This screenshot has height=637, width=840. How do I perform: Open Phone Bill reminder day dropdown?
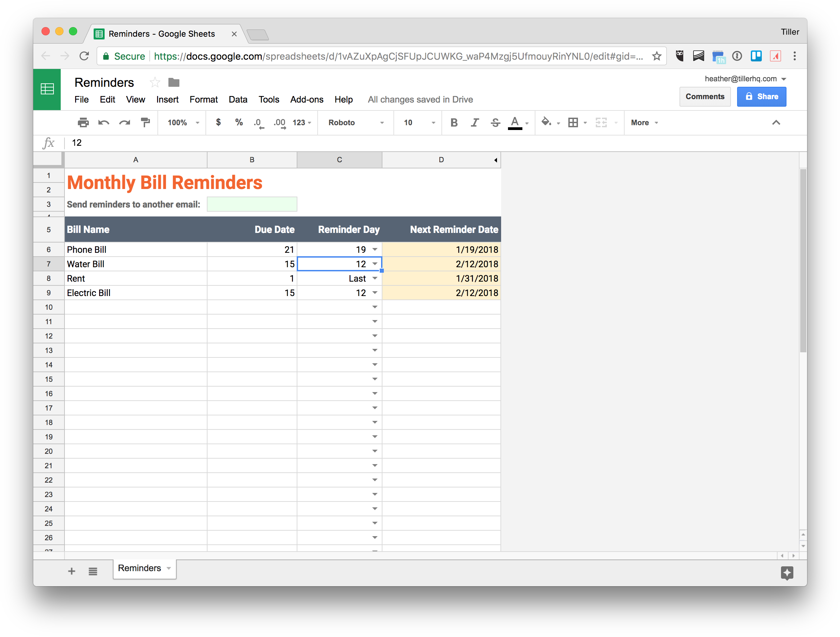375,250
